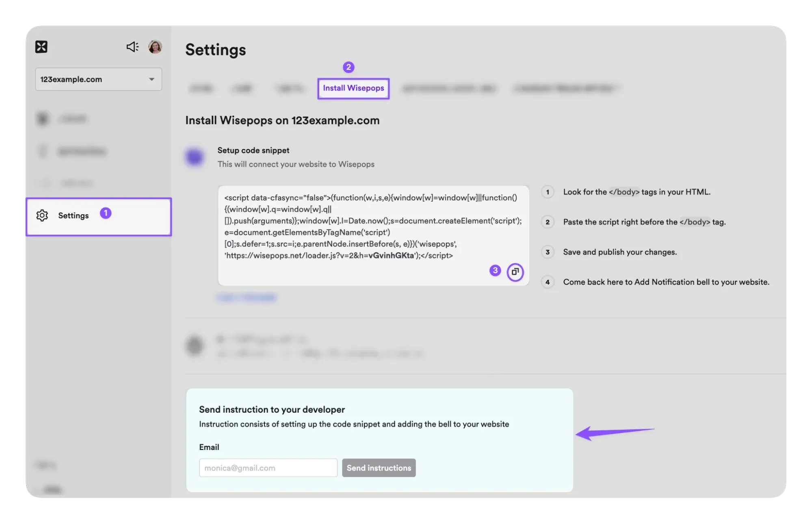
Task: Select the script code snippet text
Action: pyautogui.click(x=372, y=226)
